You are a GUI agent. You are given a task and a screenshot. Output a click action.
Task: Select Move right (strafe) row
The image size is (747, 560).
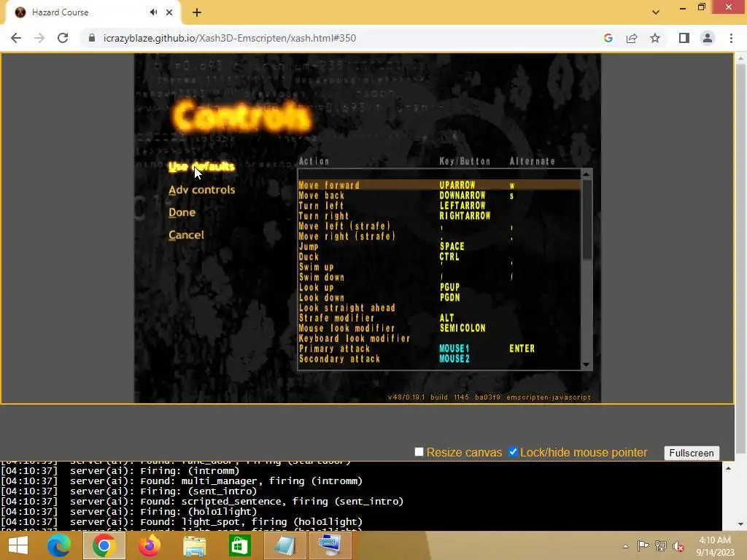[x=439, y=236]
